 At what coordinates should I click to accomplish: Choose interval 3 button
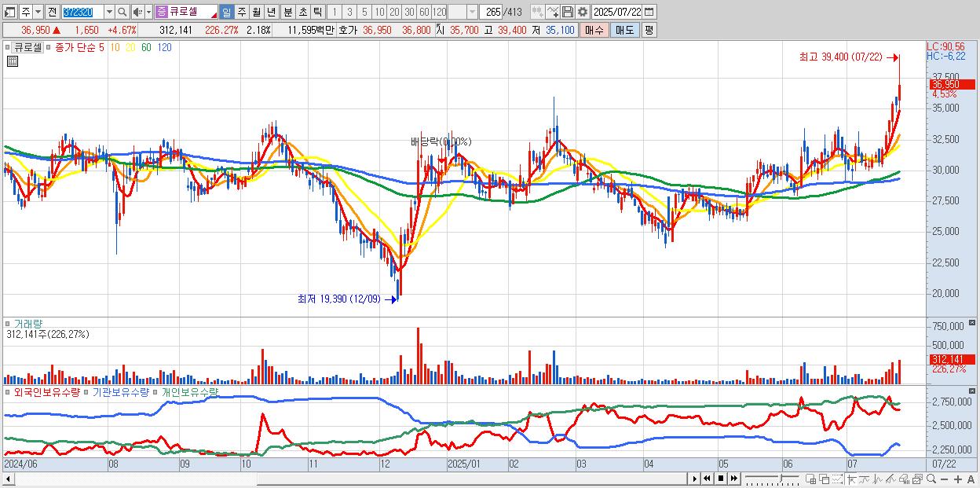pos(349,12)
